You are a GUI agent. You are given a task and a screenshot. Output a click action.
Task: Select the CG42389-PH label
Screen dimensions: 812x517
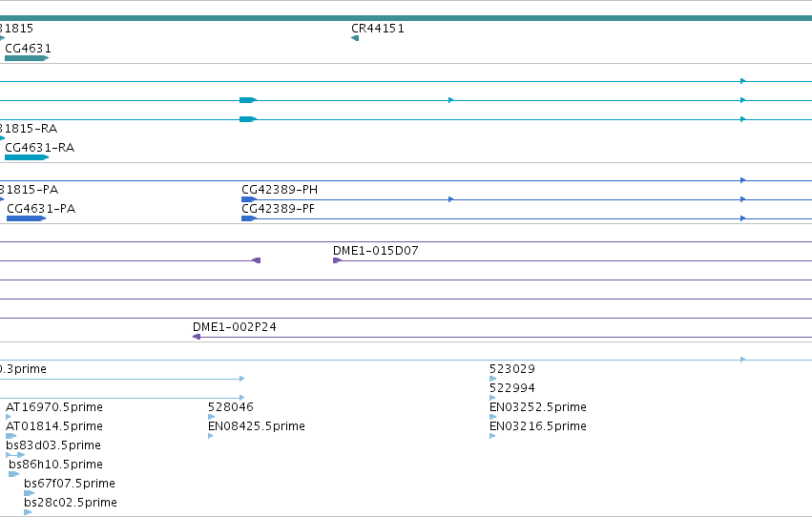tap(280, 190)
